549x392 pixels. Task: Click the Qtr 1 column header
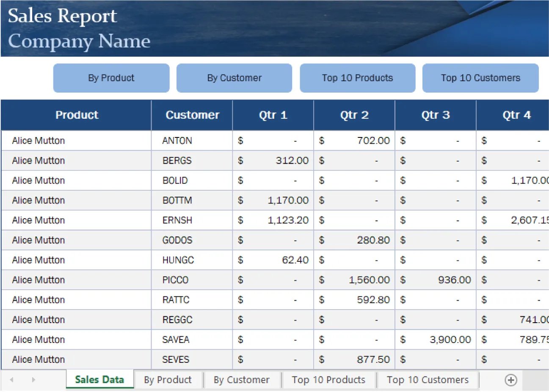[x=272, y=115]
